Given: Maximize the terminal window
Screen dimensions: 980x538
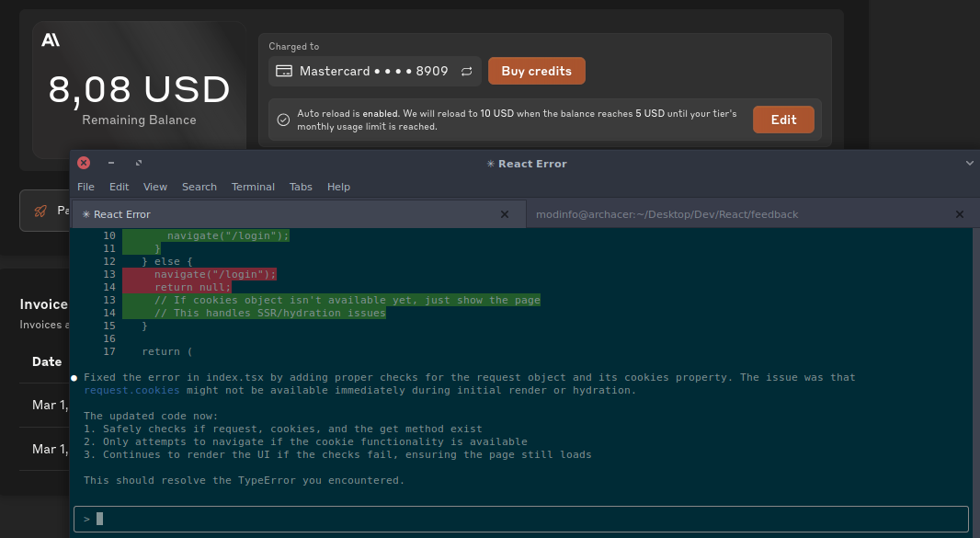Looking at the screenshot, I should [x=139, y=163].
